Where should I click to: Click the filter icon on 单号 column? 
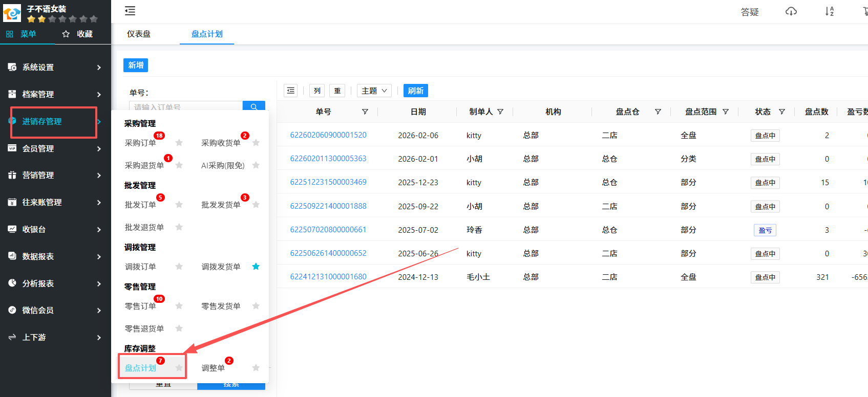pyautogui.click(x=365, y=112)
